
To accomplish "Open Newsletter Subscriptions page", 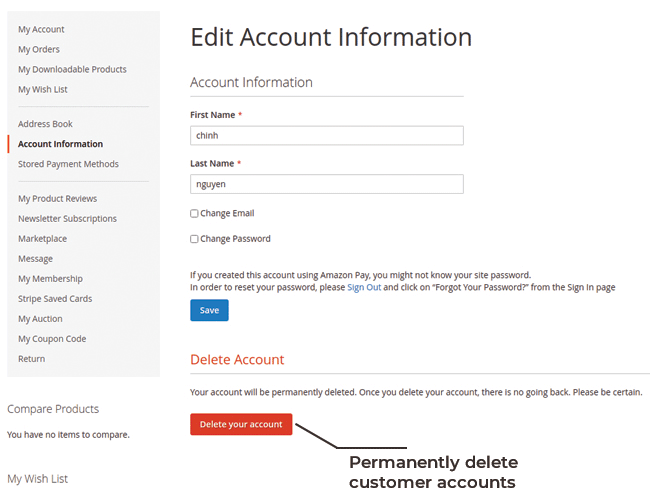I will coord(67,219).
